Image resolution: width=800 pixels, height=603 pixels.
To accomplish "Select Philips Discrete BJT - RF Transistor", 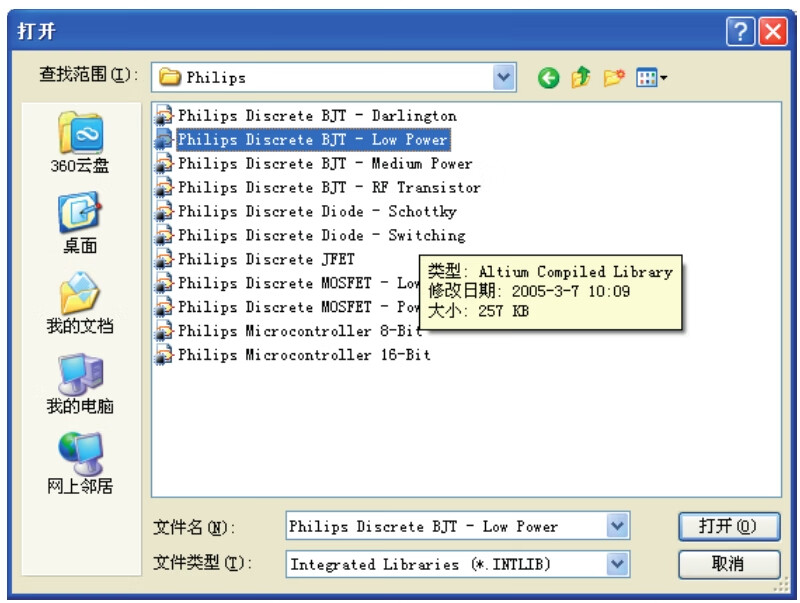I will pos(329,188).
